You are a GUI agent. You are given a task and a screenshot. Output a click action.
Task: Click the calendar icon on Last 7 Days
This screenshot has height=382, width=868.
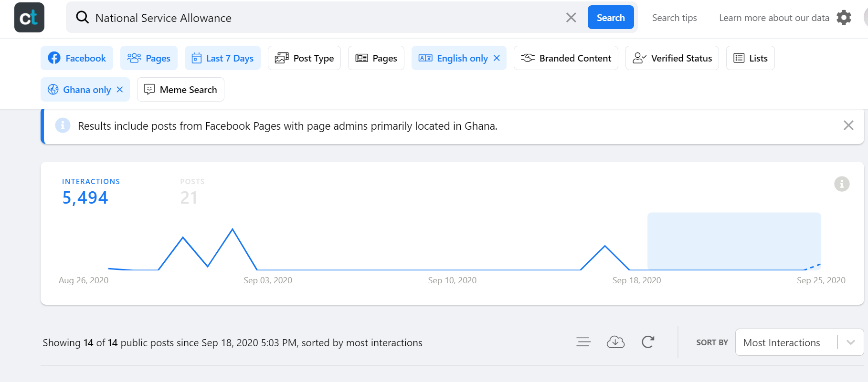(x=197, y=58)
